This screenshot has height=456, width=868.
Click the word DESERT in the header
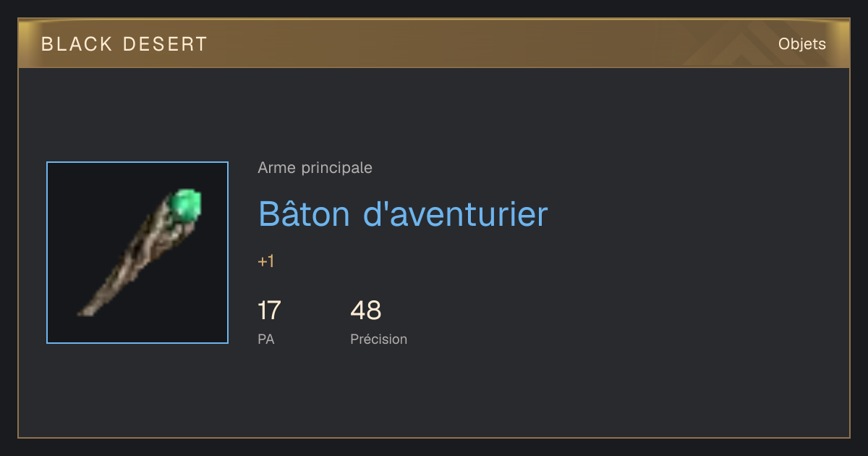click(166, 44)
